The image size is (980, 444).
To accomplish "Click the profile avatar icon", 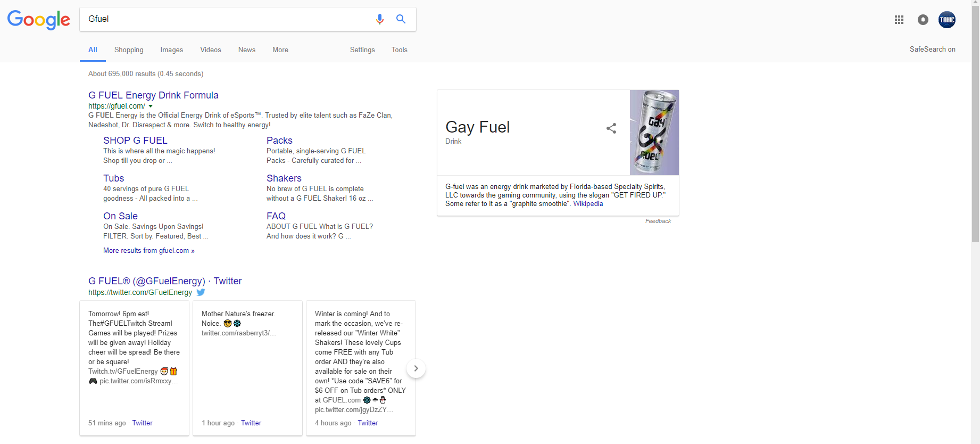I will [x=946, y=20].
